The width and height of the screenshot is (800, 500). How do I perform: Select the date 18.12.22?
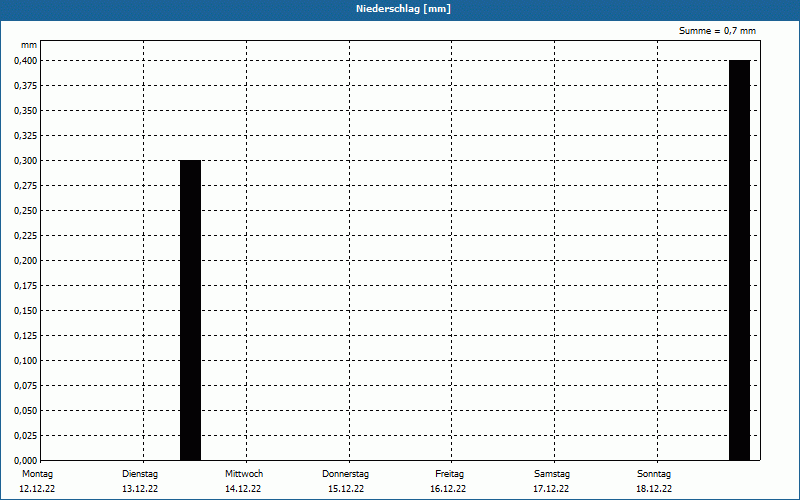[654, 489]
